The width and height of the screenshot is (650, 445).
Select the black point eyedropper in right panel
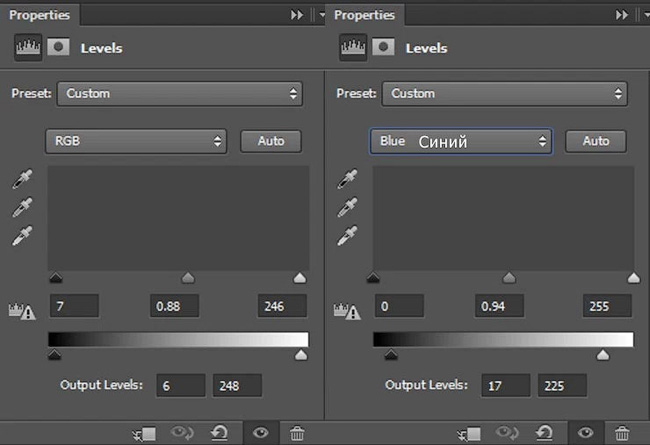click(x=347, y=179)
